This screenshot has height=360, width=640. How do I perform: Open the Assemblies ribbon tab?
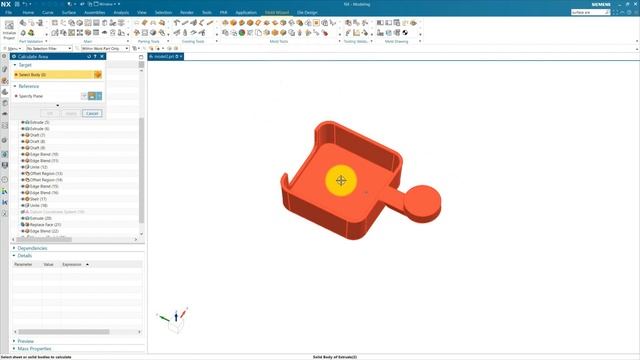pyautogui.click(x=95, y=13)
